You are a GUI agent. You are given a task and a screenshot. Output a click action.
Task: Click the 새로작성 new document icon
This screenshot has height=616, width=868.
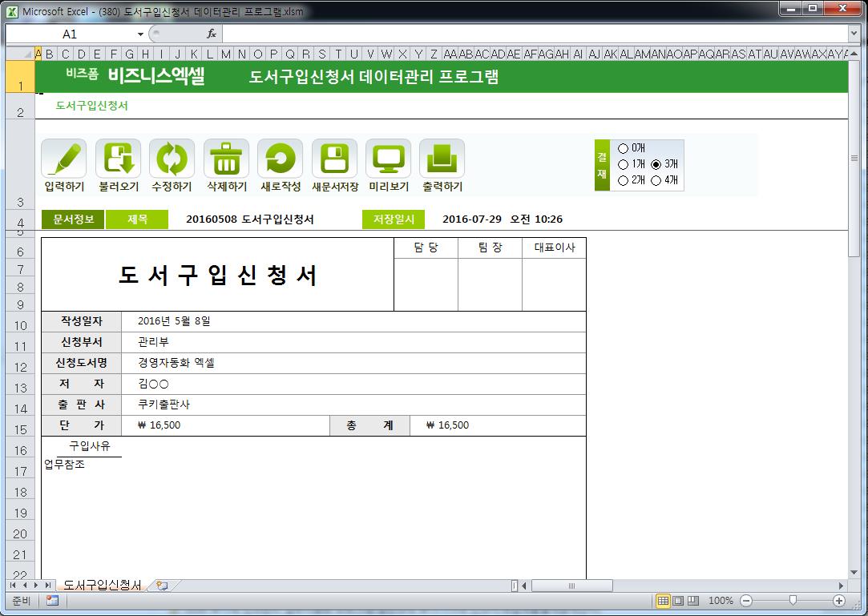(x=281, y=159)
